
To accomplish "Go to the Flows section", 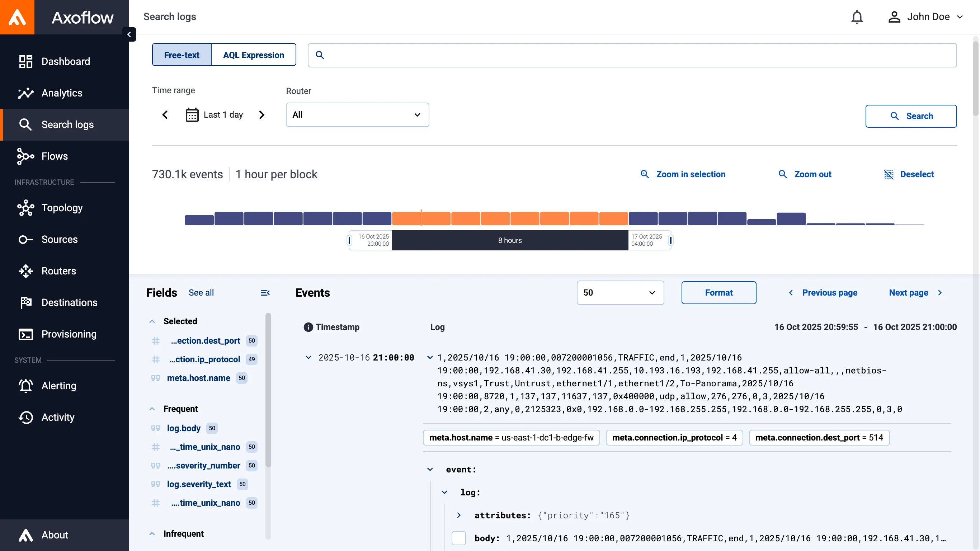I will tap(55, 156).
